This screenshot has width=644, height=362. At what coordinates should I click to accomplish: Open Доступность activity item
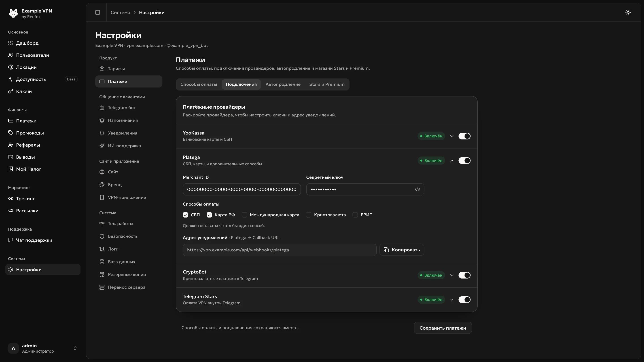43,79
